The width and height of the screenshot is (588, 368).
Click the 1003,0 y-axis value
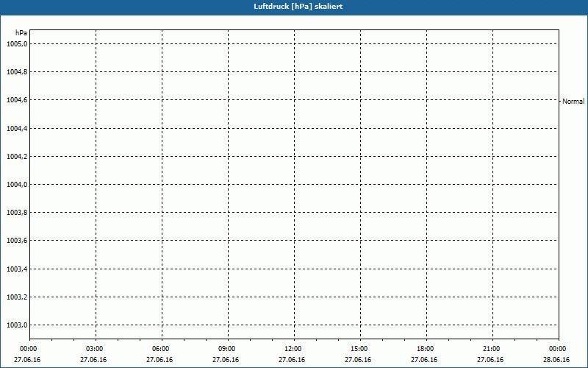[x=17, y=325]
